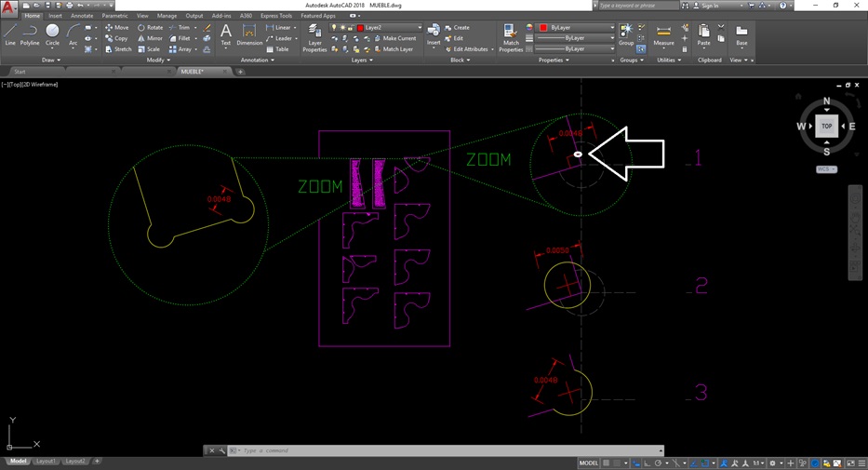Pick the Arc tool
Viewport: 868px width, 470px height.
click(73, 34)
